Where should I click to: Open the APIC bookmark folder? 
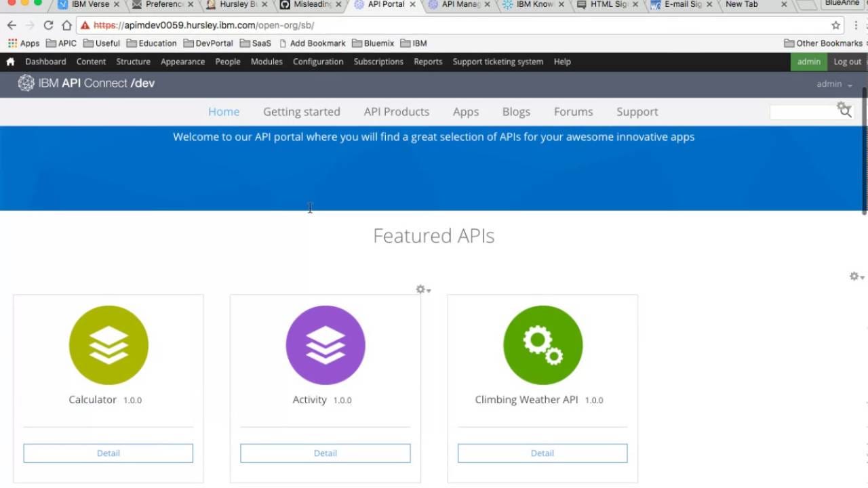tap(61, 43)
